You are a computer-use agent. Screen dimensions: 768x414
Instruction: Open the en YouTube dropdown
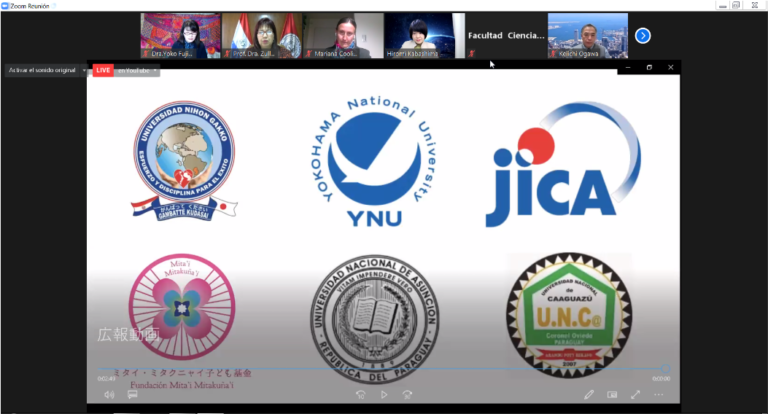[x=137, y=71]
